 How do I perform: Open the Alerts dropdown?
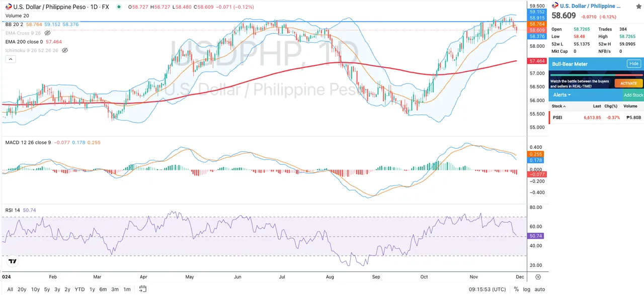point(561,94)
